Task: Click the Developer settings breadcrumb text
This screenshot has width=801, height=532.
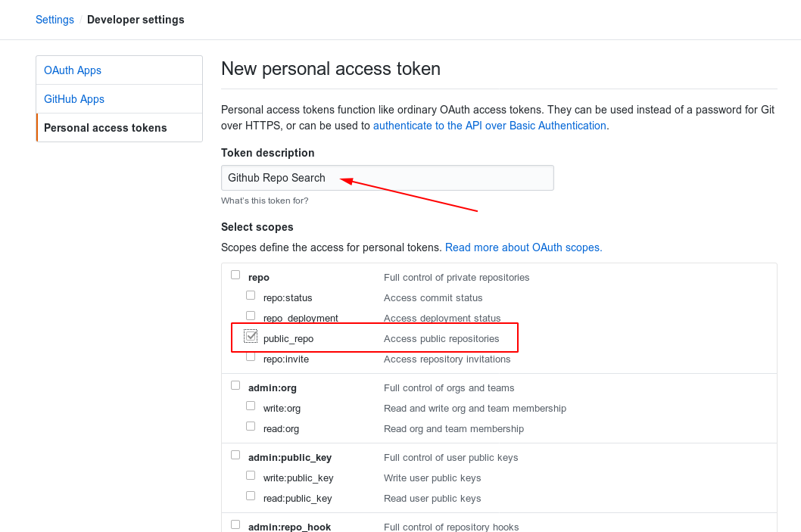Action: pos(136,20)
